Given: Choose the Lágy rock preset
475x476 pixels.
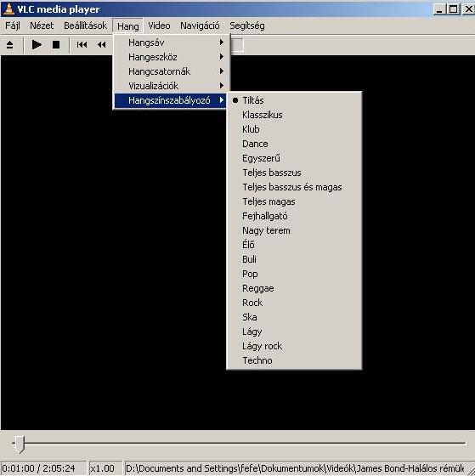Looking at the screenshot, I should [294, 346].
